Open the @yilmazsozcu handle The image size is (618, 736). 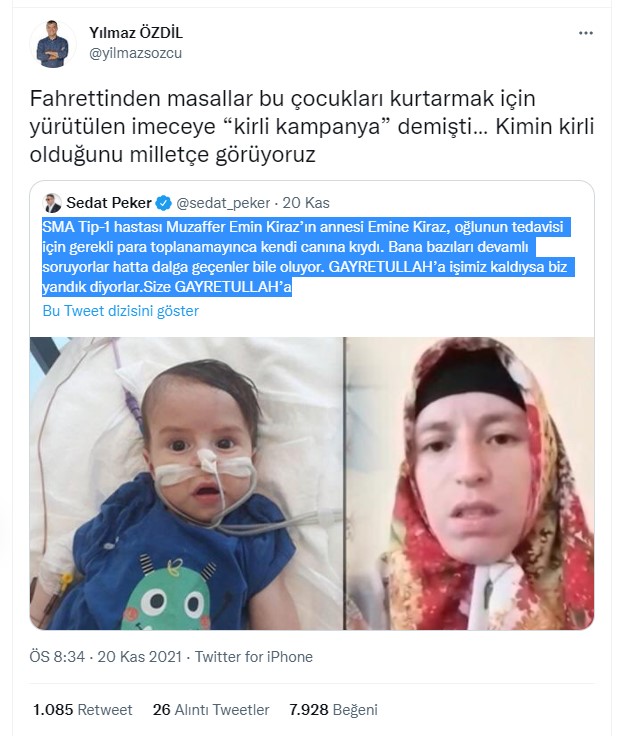click(x=135, y=54)
